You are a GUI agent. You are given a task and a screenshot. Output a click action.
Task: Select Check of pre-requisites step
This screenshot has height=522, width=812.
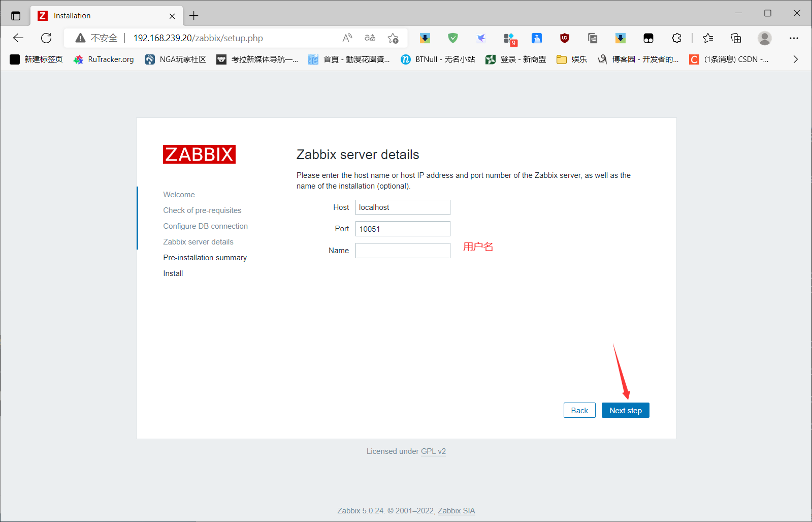click(x=202, y=210)
